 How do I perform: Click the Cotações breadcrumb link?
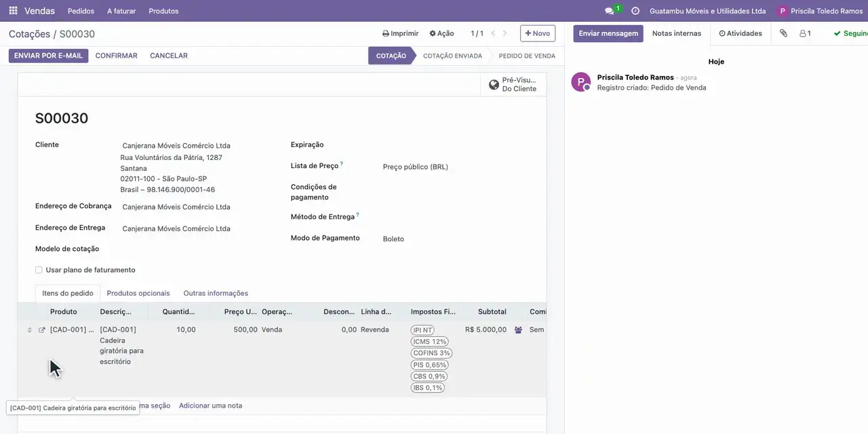point(29,34)
